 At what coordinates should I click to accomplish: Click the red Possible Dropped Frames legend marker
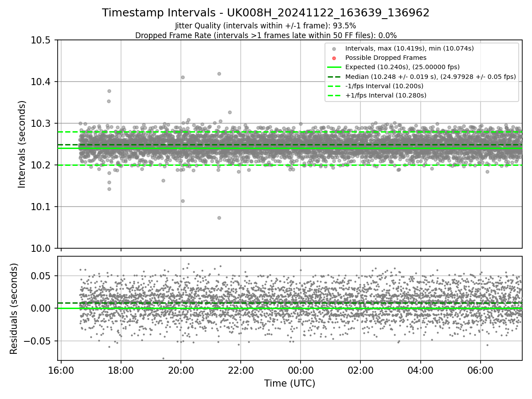coord(334,58)
